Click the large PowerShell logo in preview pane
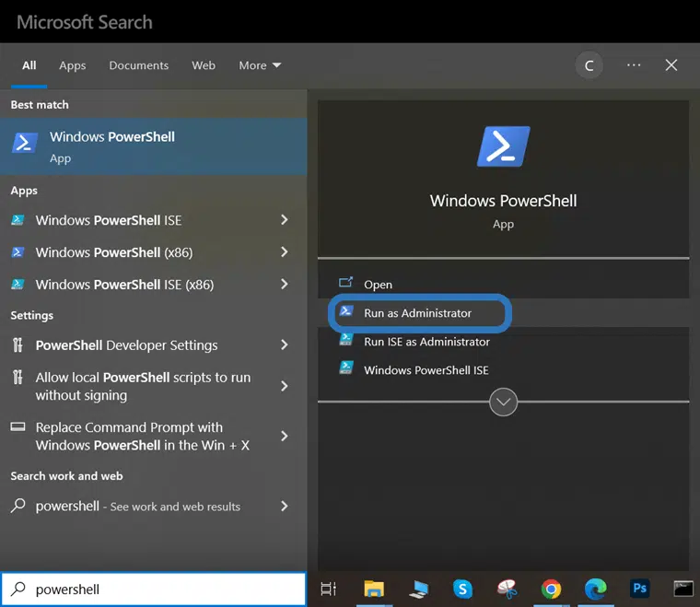The image size is (700, 607). point(503,146)
